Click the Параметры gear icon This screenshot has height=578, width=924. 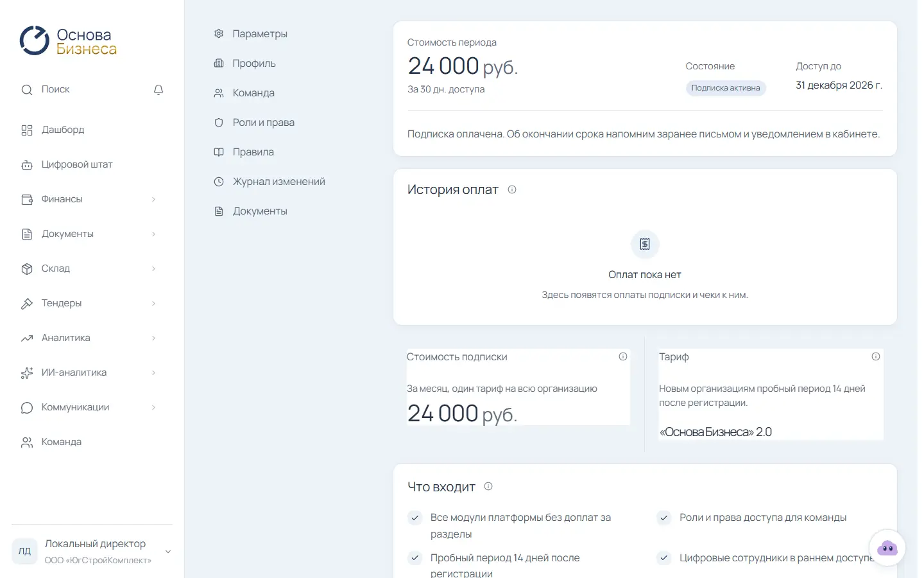click(x=219, y=33)
